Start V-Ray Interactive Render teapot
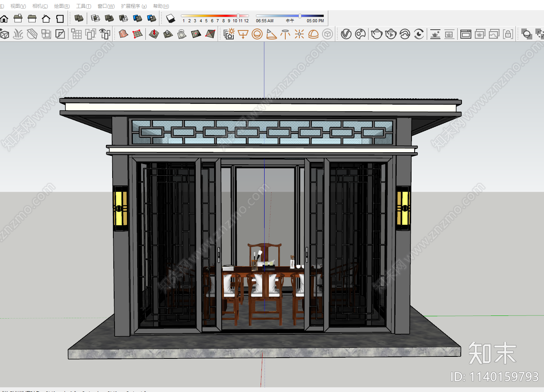This screenshot has height=392, width=544. [391, 34]
